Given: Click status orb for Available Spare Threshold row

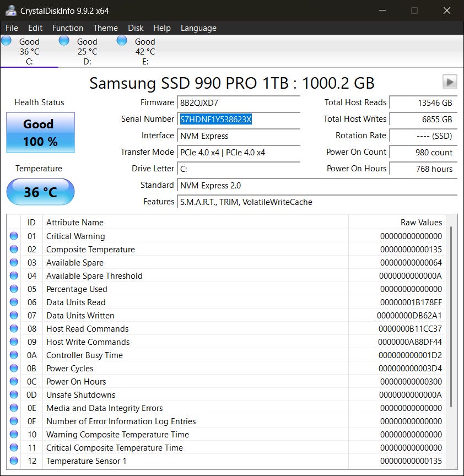Looking at the screenshot, I should coord(14,275).
